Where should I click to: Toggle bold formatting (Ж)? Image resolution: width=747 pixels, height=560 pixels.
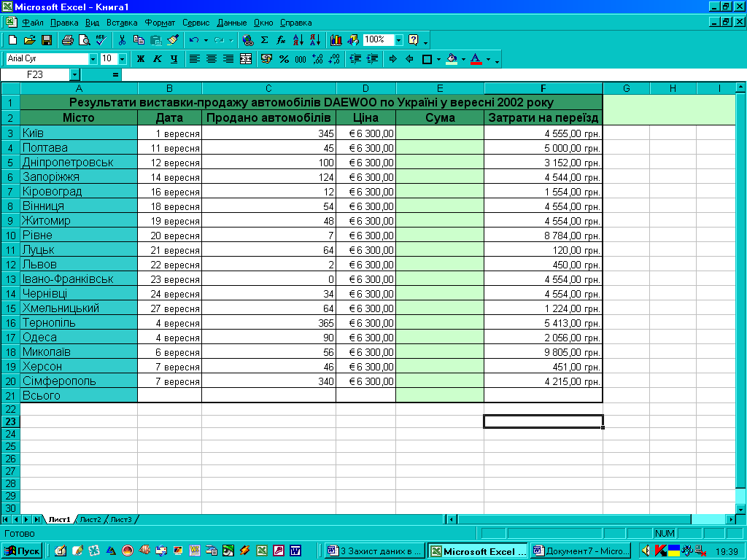click(140, 59)
